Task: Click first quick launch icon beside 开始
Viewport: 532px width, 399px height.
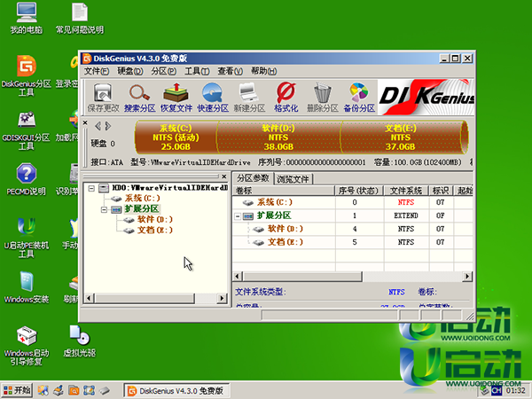Action: click(x=43, y=390)
